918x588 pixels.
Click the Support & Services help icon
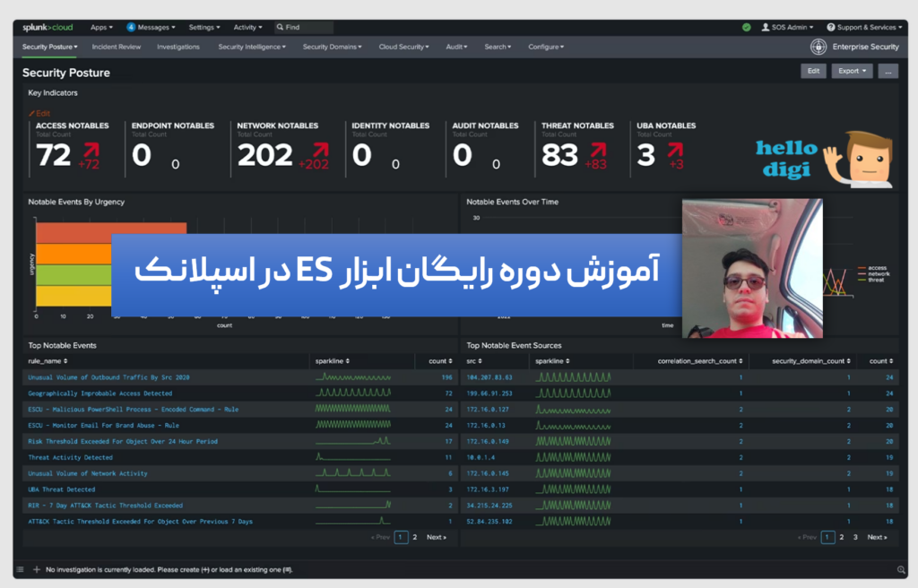point(831,27)
